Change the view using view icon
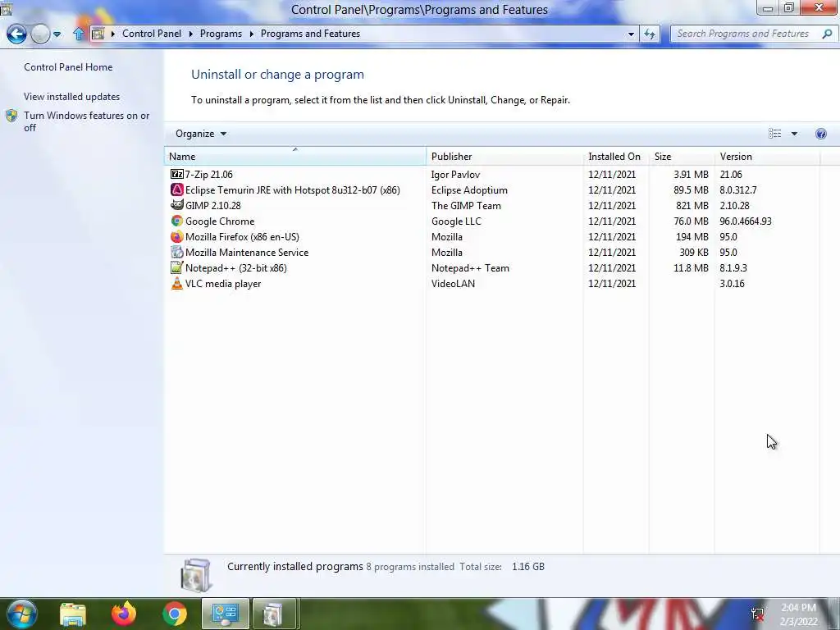This screenshot has height=630, width=840. click(774, 134)
